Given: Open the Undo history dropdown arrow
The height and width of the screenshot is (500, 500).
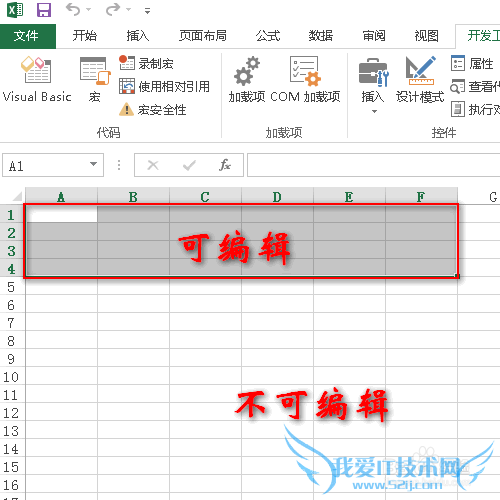Looking at the screenshot, I should (89, 10).
